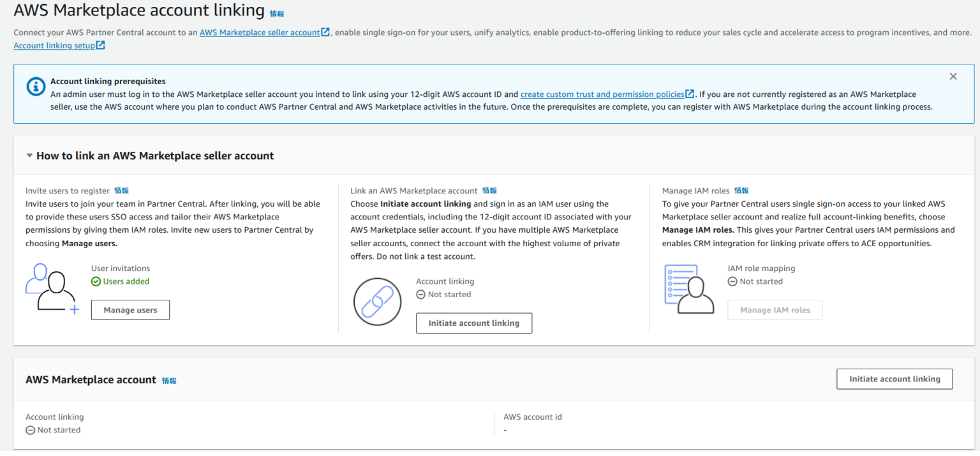
Task: Select the AWS Marketplace account section header
Action: (x=91, y=379)
